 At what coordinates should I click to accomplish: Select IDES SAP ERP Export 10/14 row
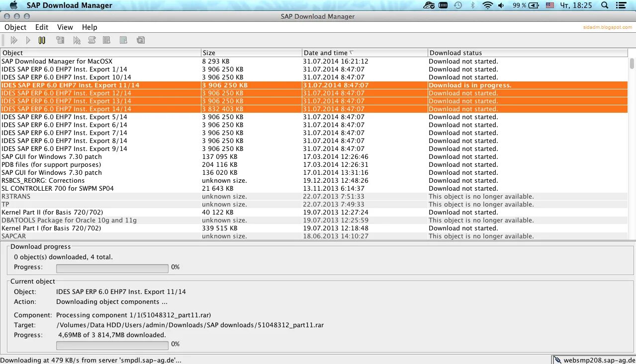(x=314, y=77)
